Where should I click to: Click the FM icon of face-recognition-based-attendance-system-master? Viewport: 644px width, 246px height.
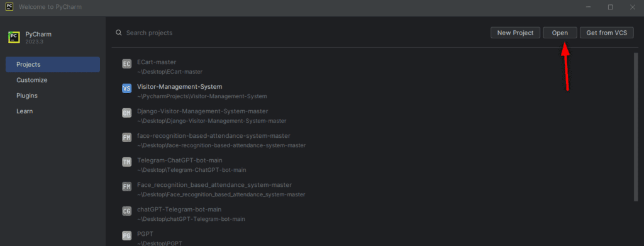point(127,138)
